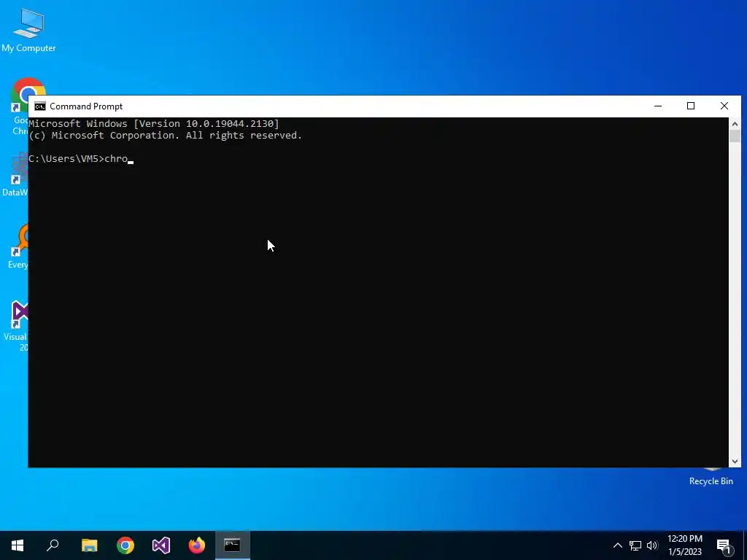Open the My Computer desktop icon

click(x=28, y=31)
